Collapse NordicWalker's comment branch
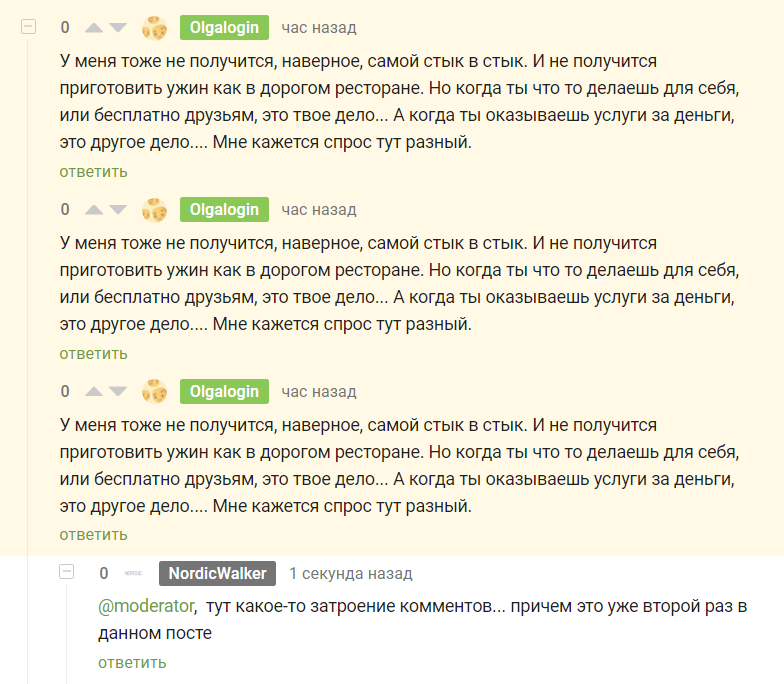 point(67,572)
